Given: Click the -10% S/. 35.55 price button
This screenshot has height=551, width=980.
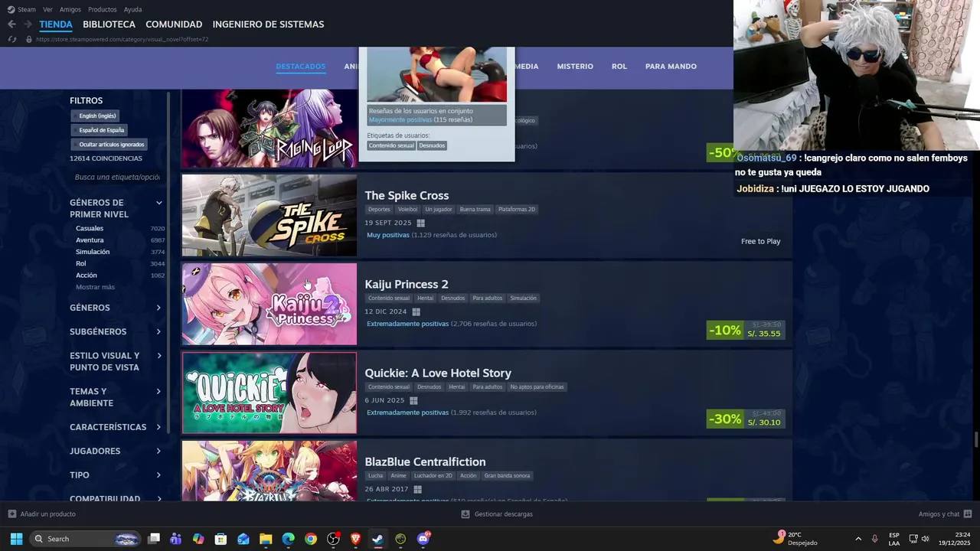Looking at the screenshot, I should [x=746, y=330].
